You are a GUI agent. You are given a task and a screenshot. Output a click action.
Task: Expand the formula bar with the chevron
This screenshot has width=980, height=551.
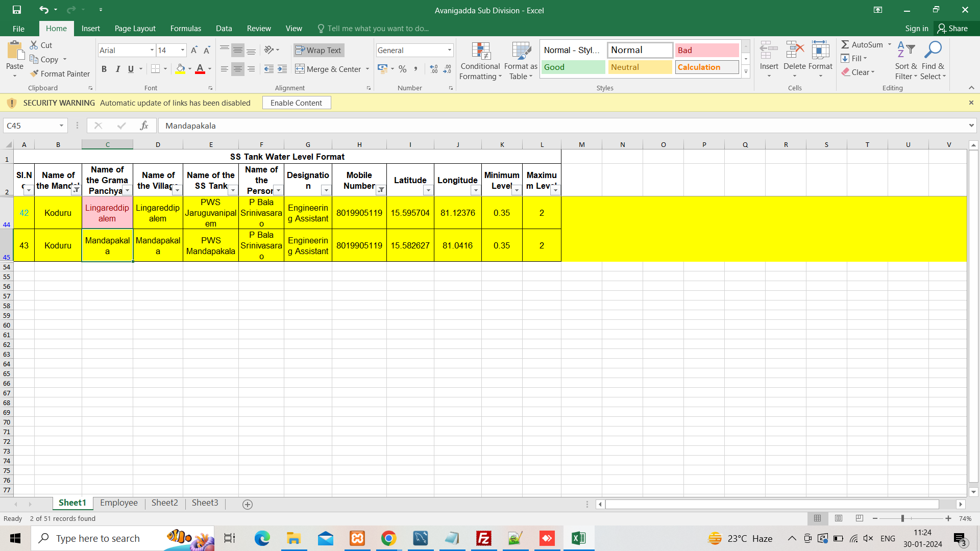(x=971, y=126)
